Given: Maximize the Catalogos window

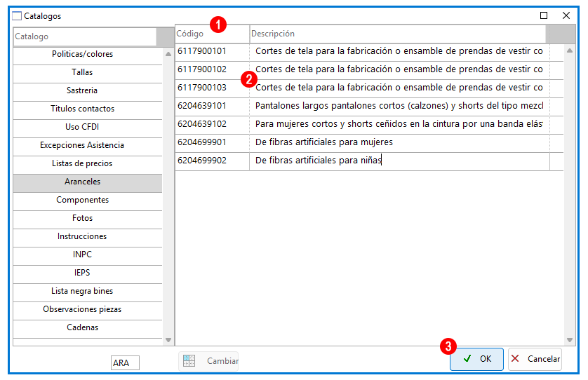Looking at the screenshot, I should 544,15.
